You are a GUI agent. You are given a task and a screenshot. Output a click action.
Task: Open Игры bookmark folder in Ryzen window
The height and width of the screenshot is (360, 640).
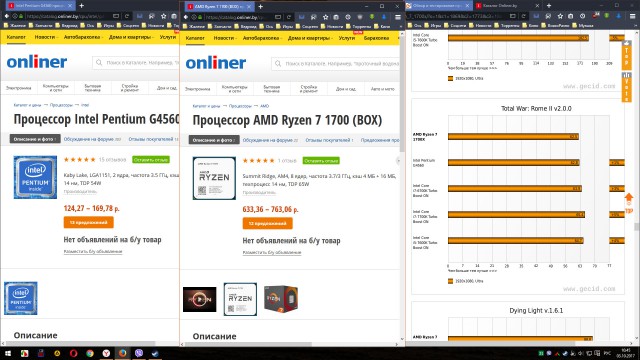pyautogui.click(x=285, y=26)
